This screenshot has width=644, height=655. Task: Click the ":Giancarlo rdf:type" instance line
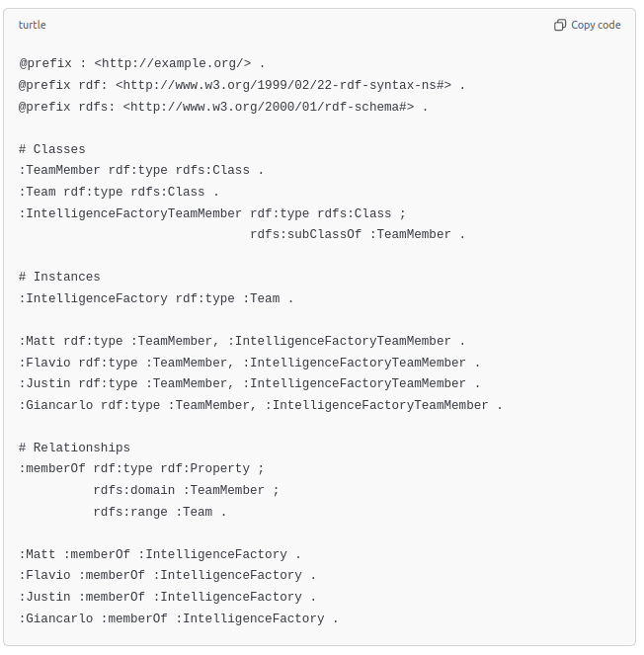(x=260, y=405)
